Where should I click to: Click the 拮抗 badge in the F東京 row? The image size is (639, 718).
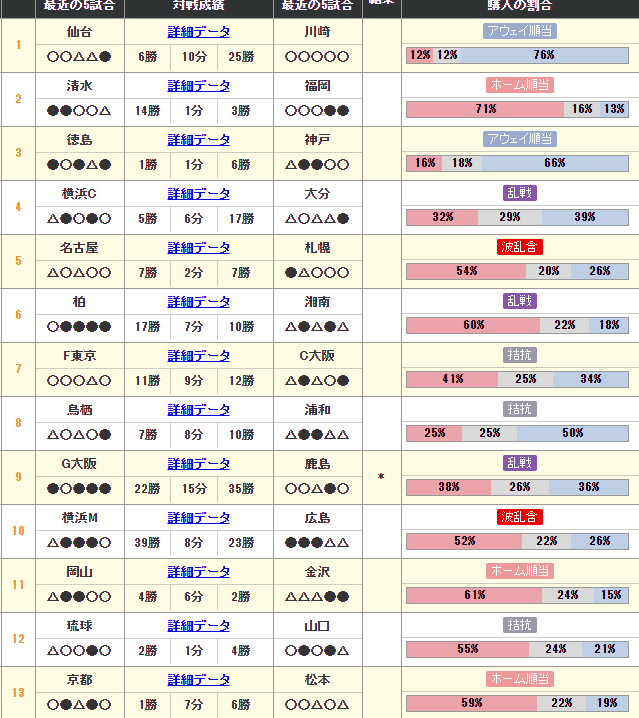click(x=520, y=355)
